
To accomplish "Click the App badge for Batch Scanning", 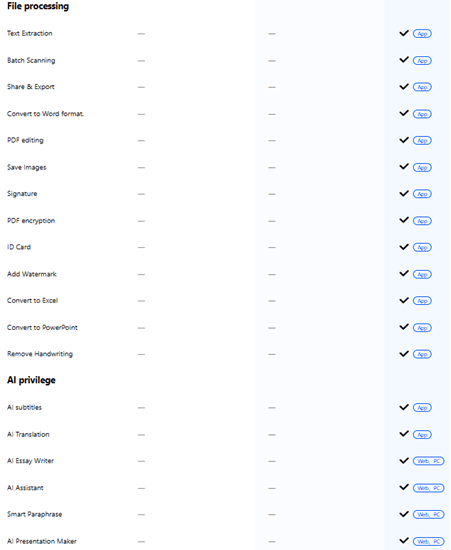I will pyautogui.click(x=422, y=61).
